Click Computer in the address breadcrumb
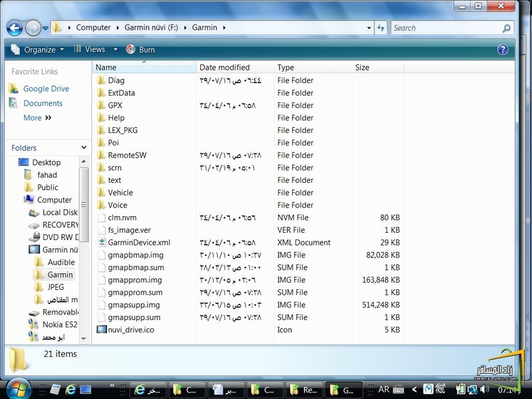The height and width of the screenshot is (399, 532). point(93,27)
